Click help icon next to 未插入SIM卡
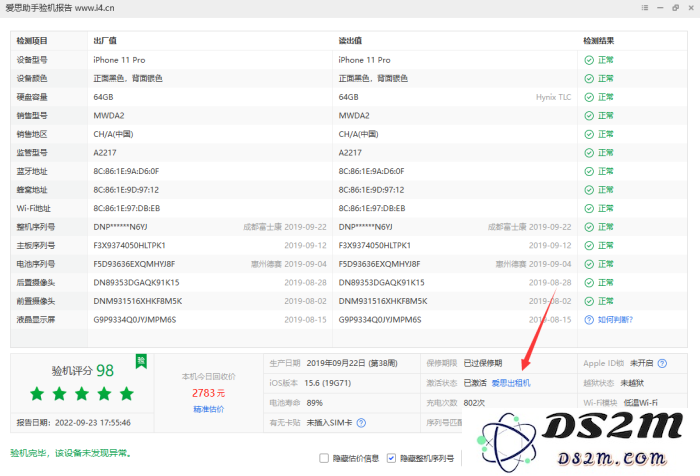This screenshot has width=700, height=476. tap(361, 422)
